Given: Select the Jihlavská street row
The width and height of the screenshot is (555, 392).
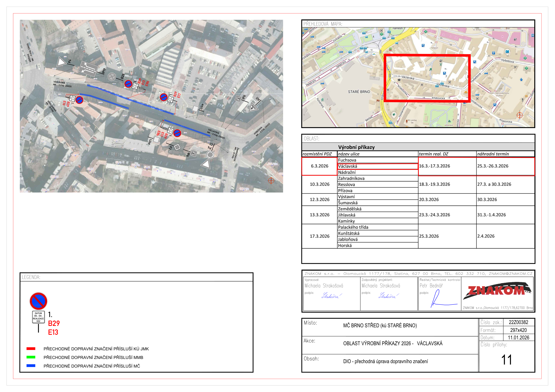Looking at the screenshot, I should 378,215.
